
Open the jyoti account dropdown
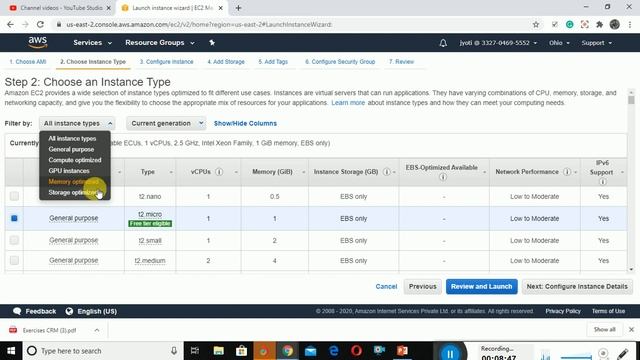click(498, 43)
